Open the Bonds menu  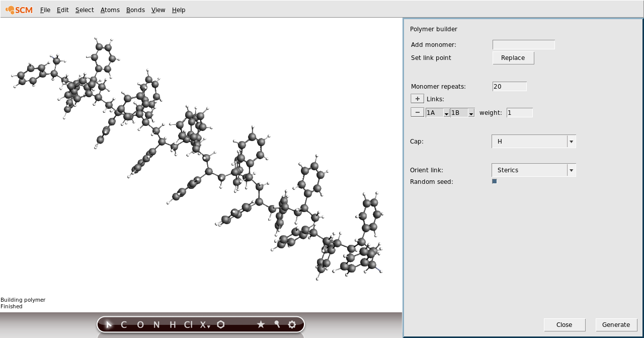[135, 10]
